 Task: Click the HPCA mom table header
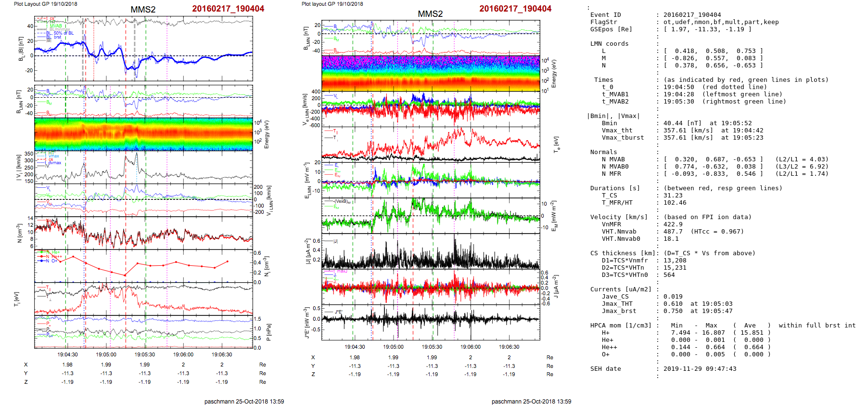621,326
